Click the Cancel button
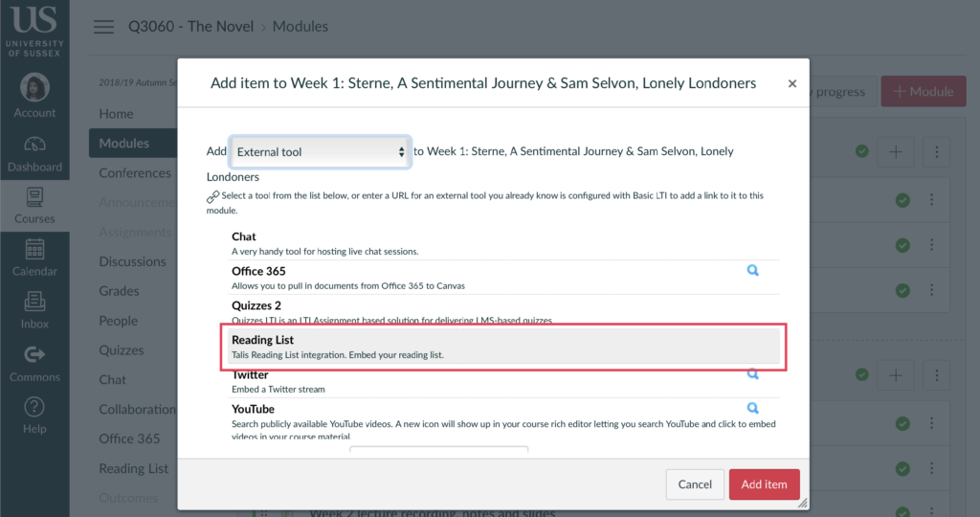 (x=695, y=483)
